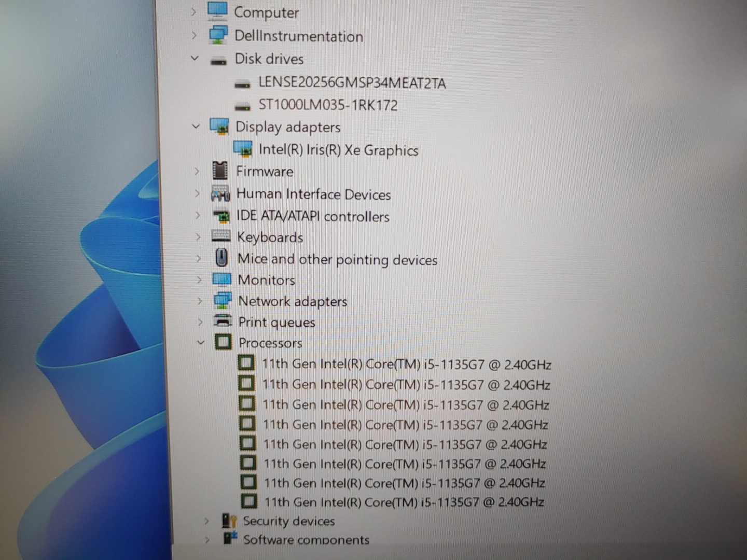Select the Firmware label
The width and height of the screenshot is (747, 560).
click(265, 171)
